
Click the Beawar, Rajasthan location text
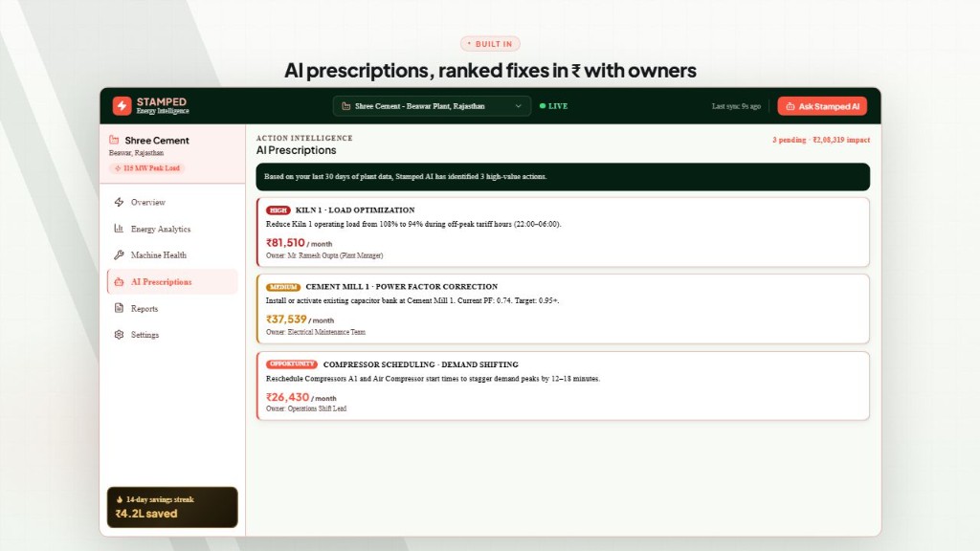(x=136, y=153)
